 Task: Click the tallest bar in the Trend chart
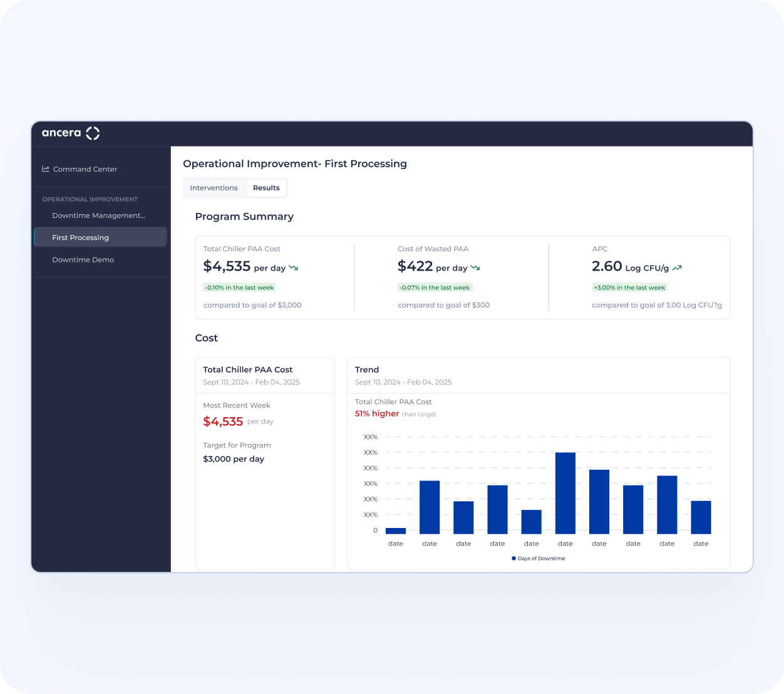(x=565, y=493)
